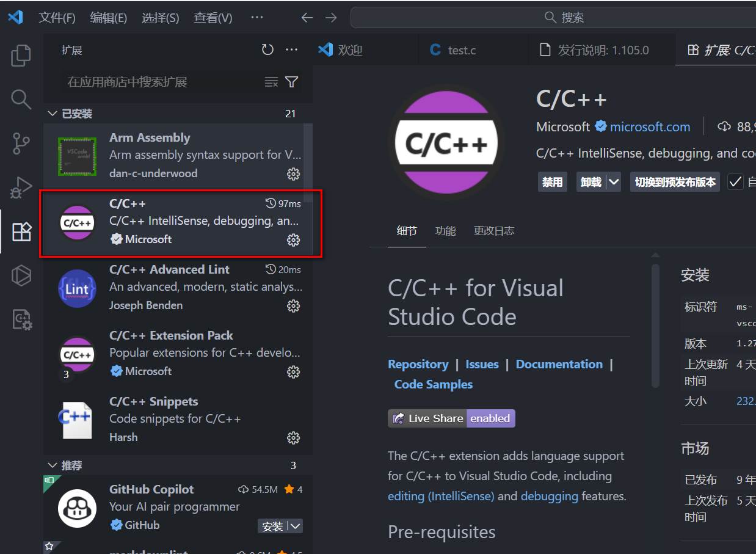Open manage gear for C/C++ Snippets
Screen dimensions: 756x554
(294, 438)
